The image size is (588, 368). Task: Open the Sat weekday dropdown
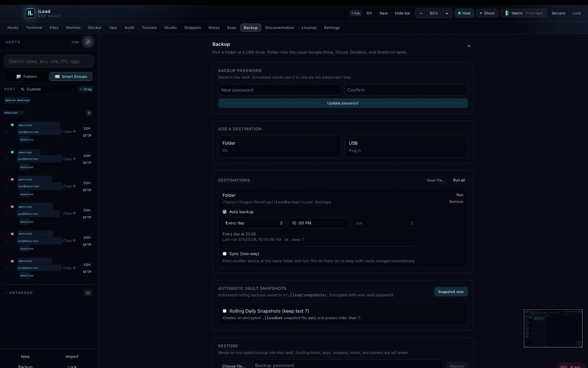(384, 223)
